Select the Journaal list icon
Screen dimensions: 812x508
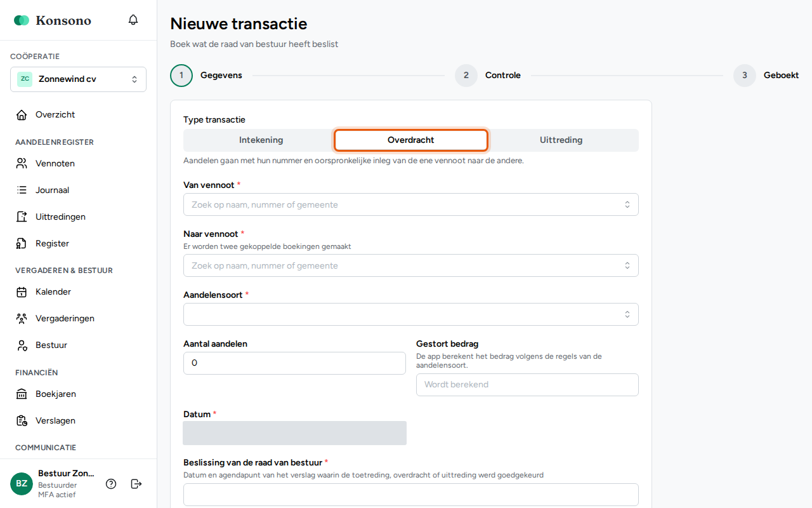click(22, 190)
